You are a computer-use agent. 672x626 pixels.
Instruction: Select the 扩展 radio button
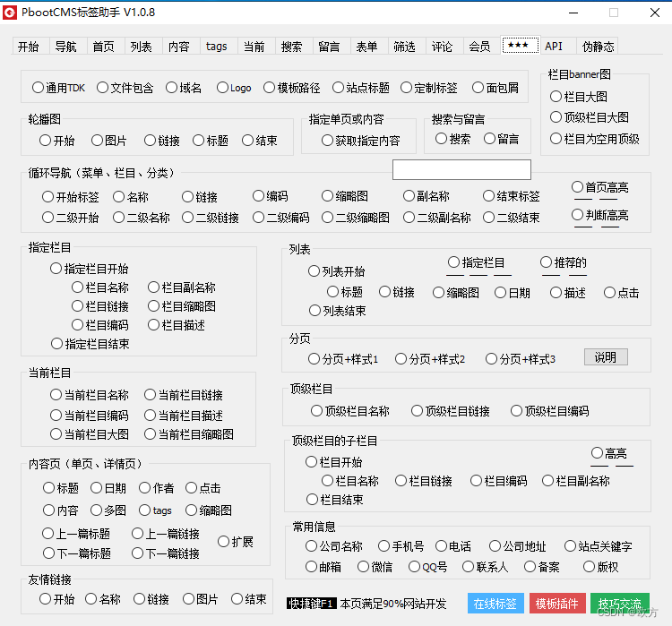pos(236,542)
